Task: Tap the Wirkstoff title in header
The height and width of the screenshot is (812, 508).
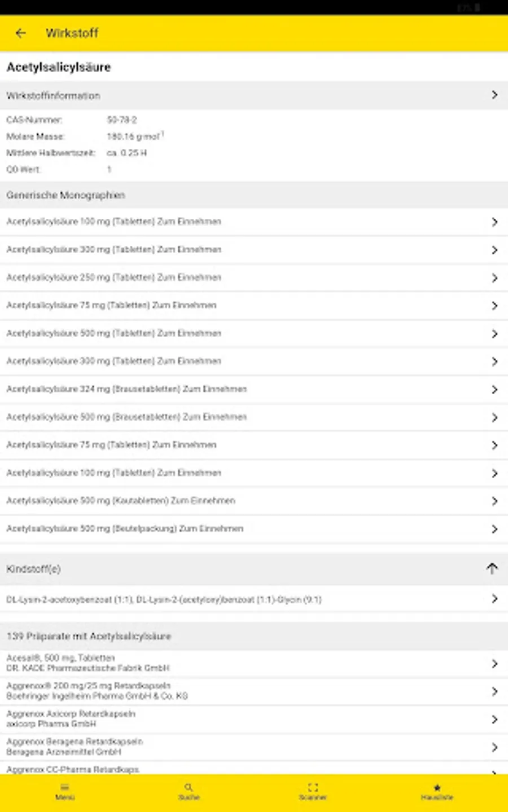Action: (x=72, y=33)
